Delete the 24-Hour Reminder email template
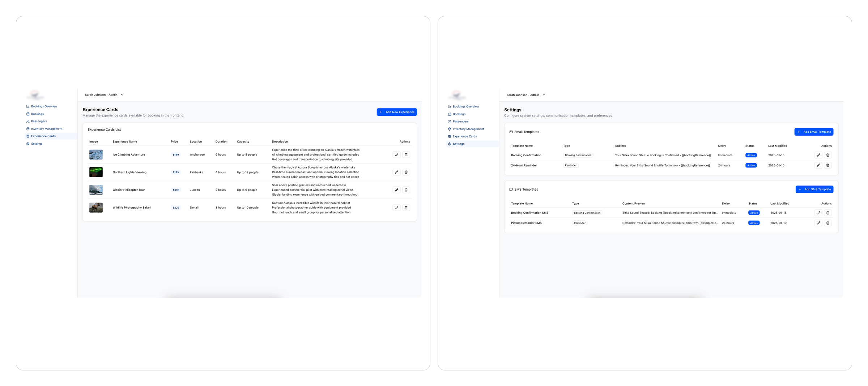Viewport: 868px width, 386px height. pyautogui.click(x=827, y=165)
